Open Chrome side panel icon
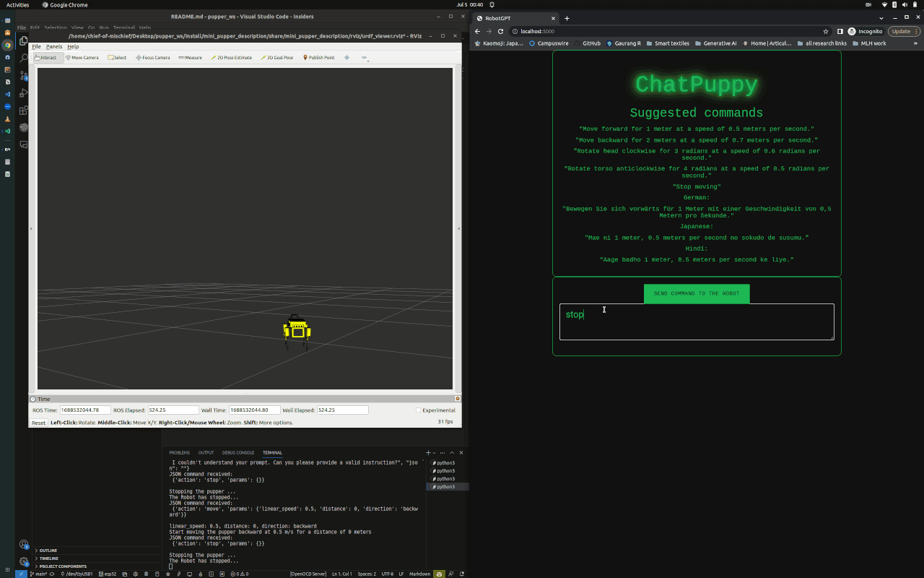The height and width of the screenshot is (578, 924). click(840, 31)
